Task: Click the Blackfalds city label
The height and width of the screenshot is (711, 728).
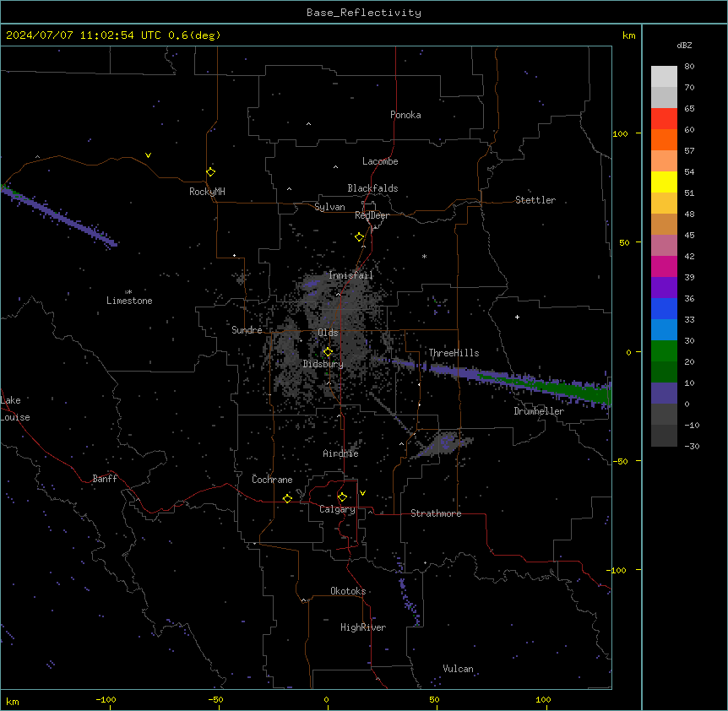Action: pos(372,188)
